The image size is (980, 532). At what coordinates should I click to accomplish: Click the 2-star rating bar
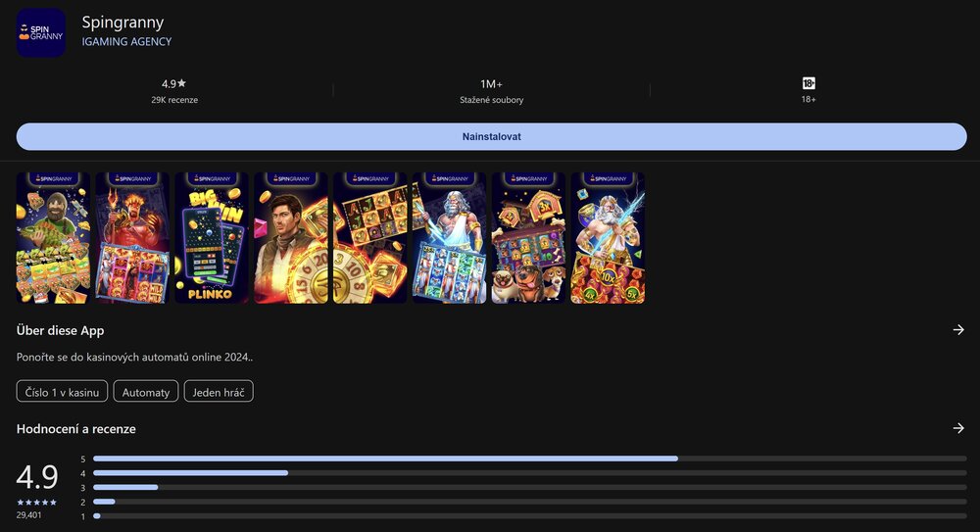(530, 502)
